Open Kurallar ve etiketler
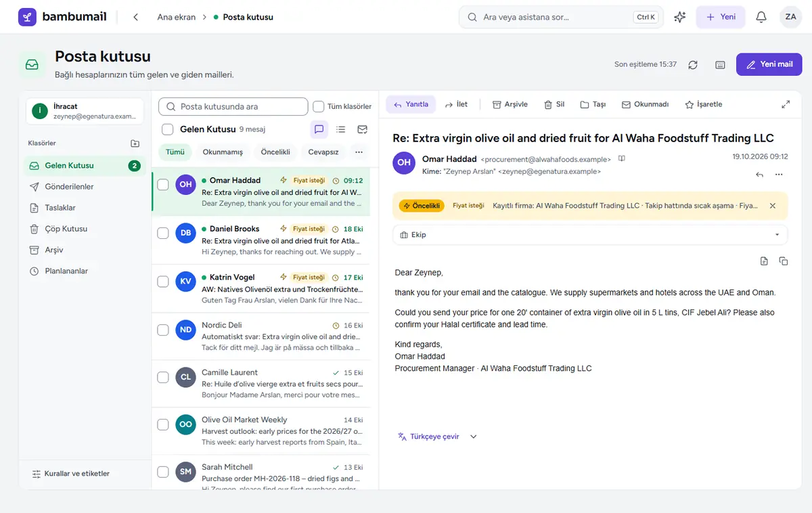 71,474
